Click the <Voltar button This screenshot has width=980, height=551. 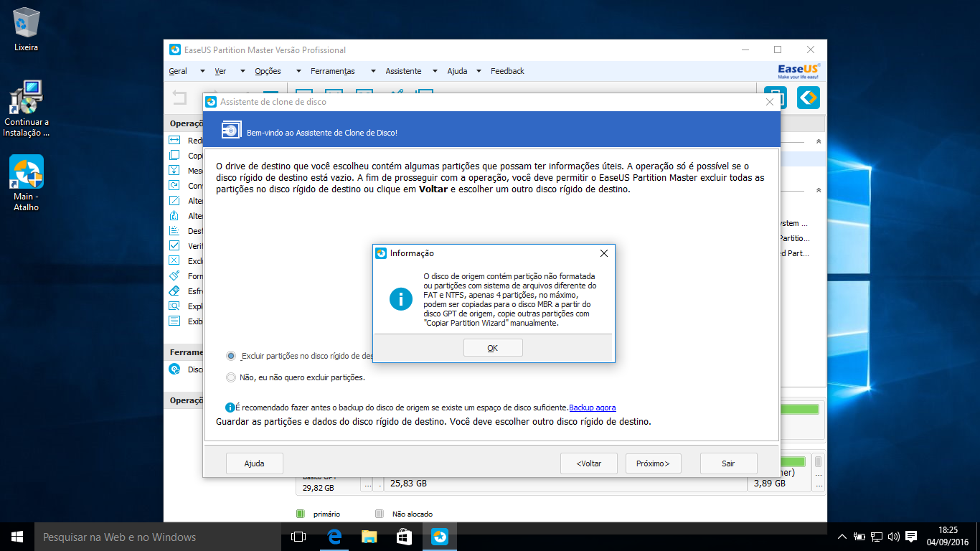click(589, 463)
